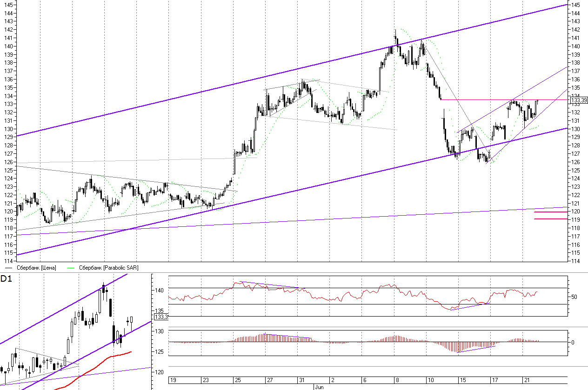Click 125 on the D1 chart price scale

[x=159, y=352]
